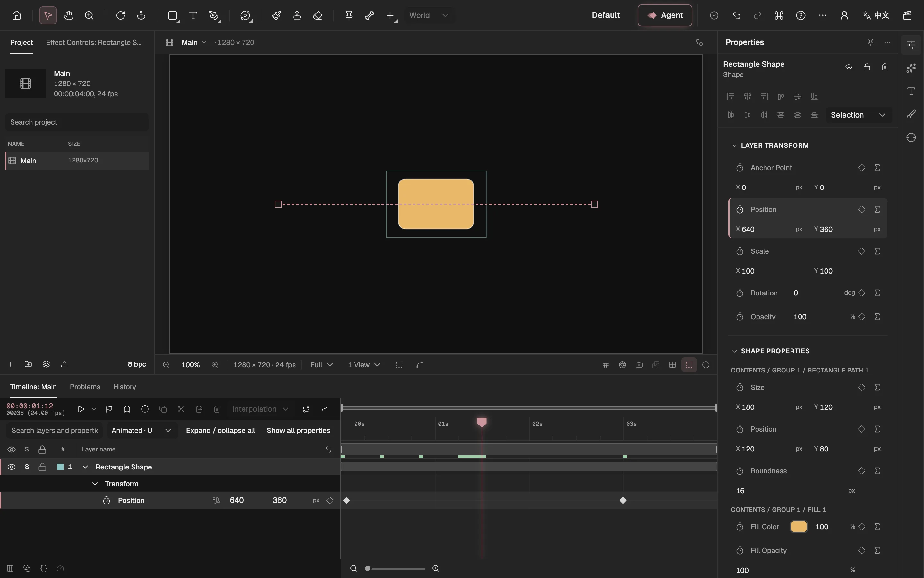This screenshot has height=578, width=924.
Task: Select the Pen tool
Action: [x=214, y=15]
